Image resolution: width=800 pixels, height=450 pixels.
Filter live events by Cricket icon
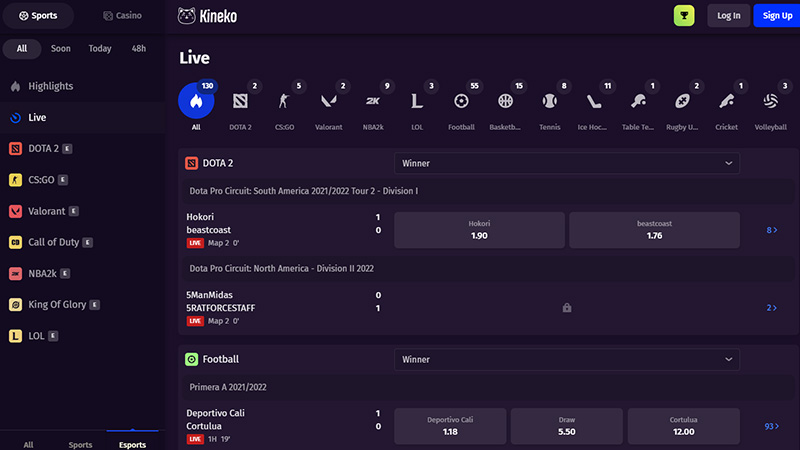727,101
